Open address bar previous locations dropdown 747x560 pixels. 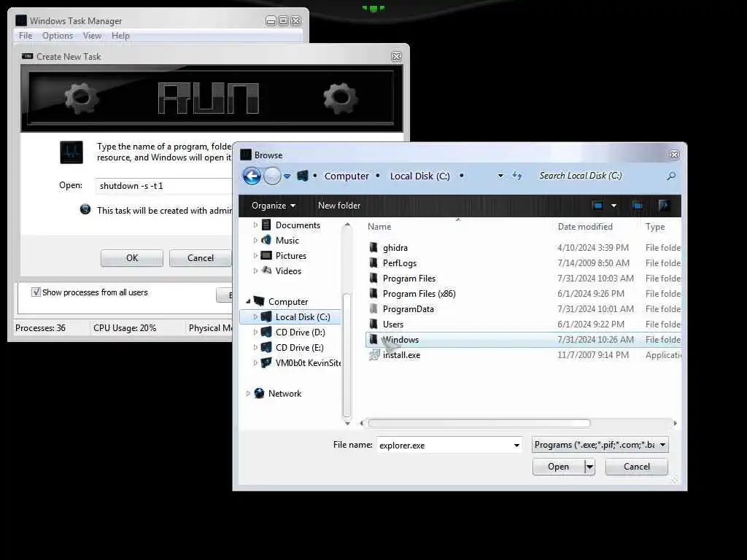[x=500, y=176]
